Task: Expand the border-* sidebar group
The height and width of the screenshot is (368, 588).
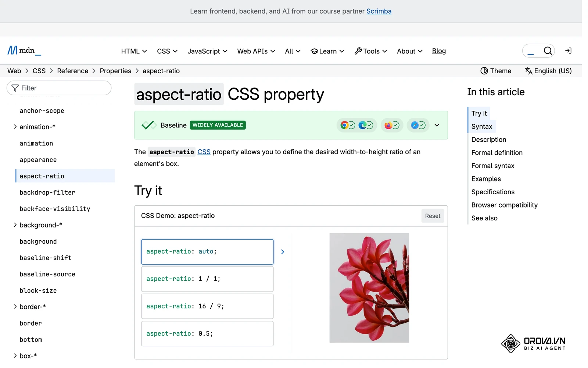Action: (15, 307)
